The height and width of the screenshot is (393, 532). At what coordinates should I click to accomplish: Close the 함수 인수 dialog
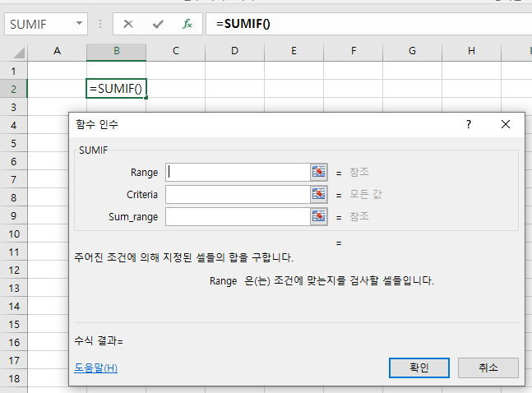pos(506,125)
